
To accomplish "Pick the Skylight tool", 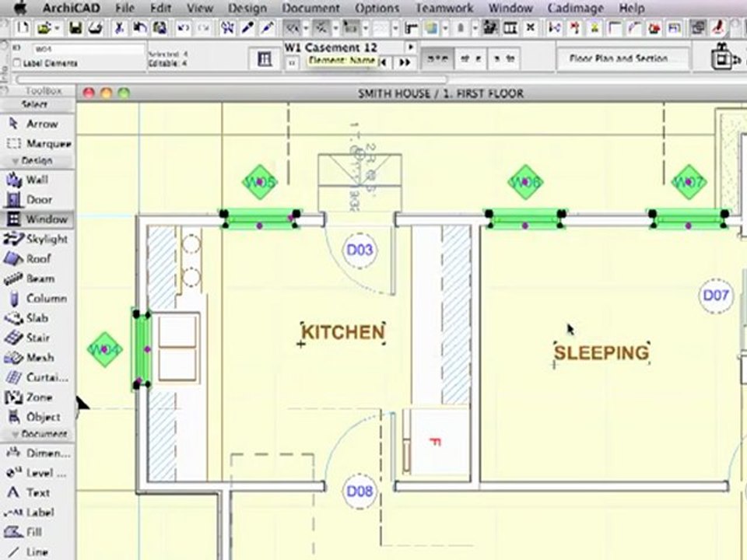I will click(37, 239).
